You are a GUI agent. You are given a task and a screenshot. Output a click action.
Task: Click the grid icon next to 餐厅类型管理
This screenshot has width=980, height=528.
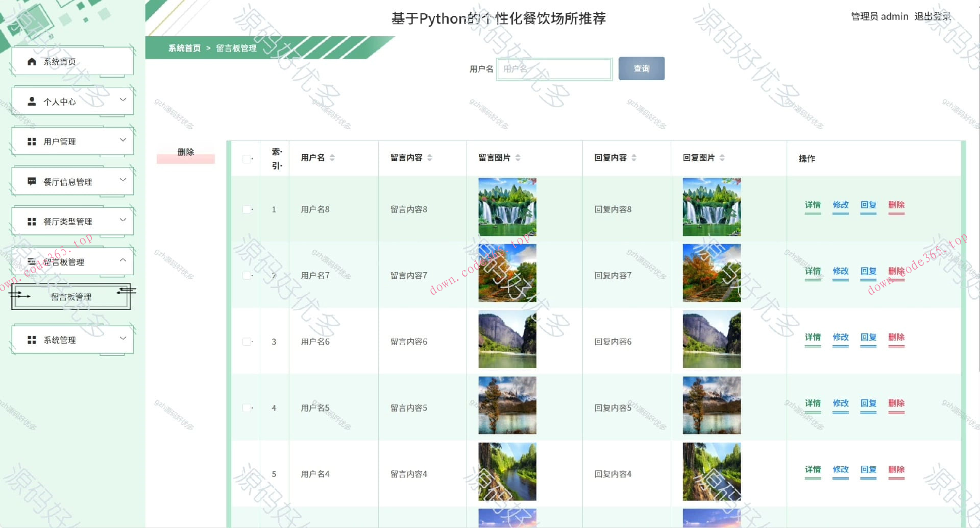(32, 222)
